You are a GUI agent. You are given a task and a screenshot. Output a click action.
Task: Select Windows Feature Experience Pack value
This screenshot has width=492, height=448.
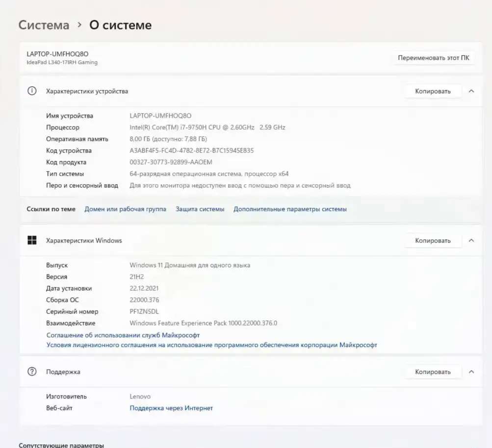click(204, 323)
